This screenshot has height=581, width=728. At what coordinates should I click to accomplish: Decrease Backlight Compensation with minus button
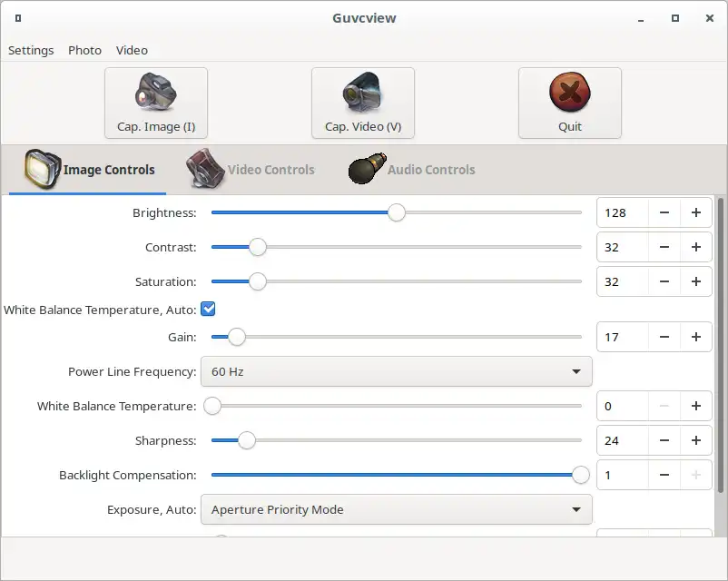pos(664,475)
